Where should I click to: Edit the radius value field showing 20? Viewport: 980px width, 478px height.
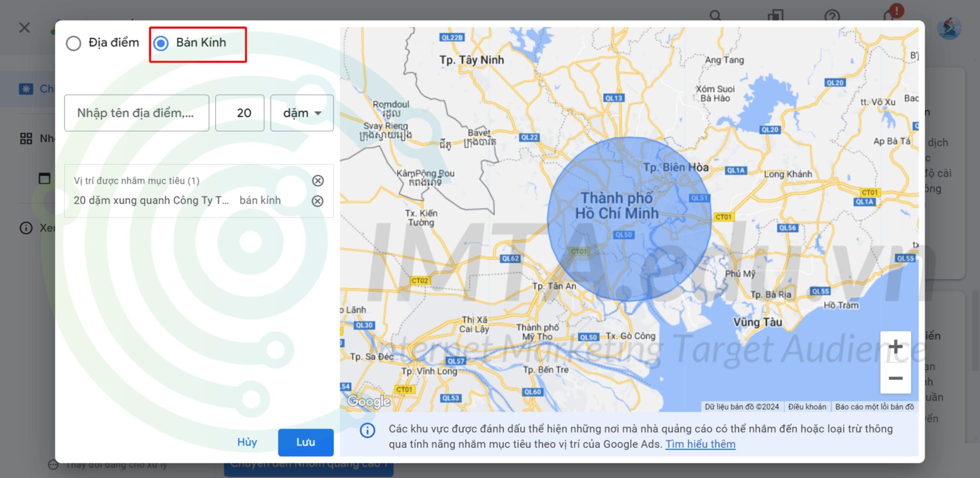coord(240,113)
